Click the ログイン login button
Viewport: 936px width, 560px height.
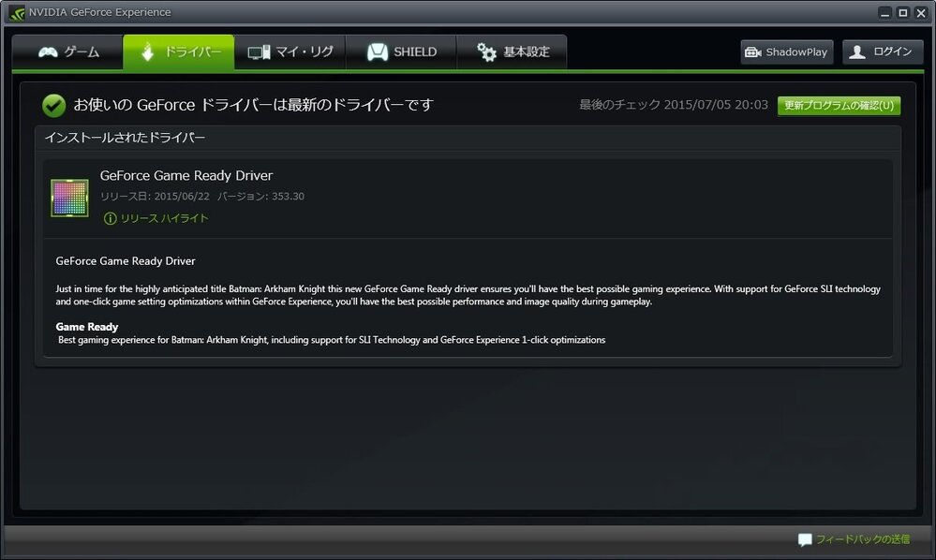click(x=883, y=52)
